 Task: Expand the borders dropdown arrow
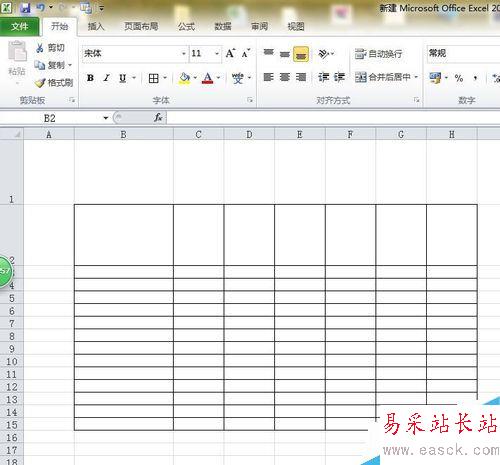[x=165, y=78]
